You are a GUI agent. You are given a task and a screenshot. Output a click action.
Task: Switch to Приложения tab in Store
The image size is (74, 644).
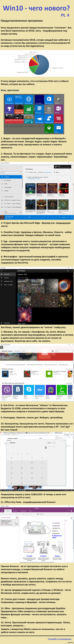(18, 351)
